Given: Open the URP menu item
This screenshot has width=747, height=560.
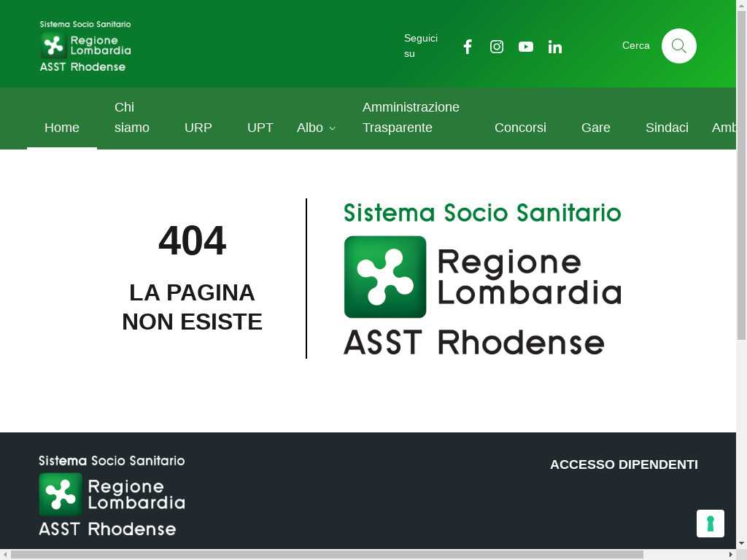Looking at the screenshot, I should pos(198,128).
